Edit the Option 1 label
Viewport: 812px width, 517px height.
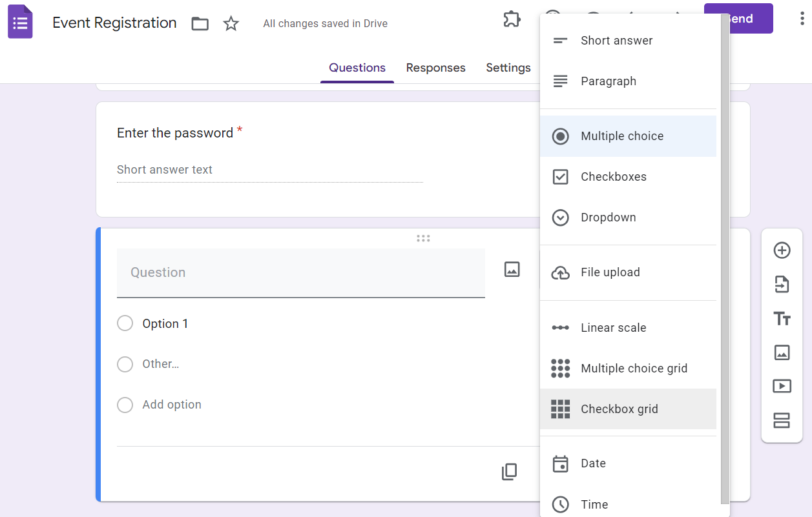(x=165, y=324)
